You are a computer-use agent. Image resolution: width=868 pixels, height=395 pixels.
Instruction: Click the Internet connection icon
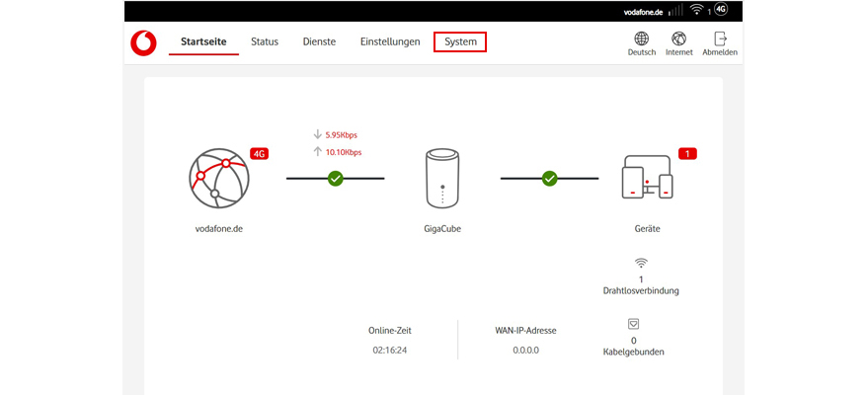678,39
